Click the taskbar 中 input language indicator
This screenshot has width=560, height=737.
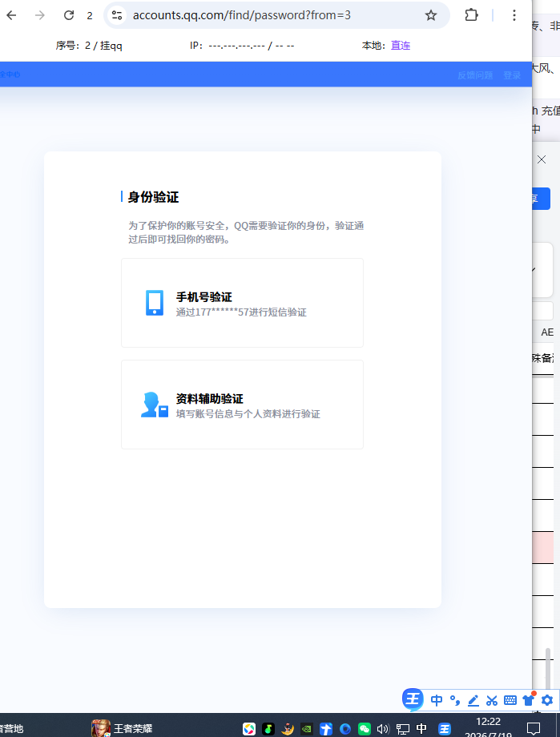click(x=421, y=728)
